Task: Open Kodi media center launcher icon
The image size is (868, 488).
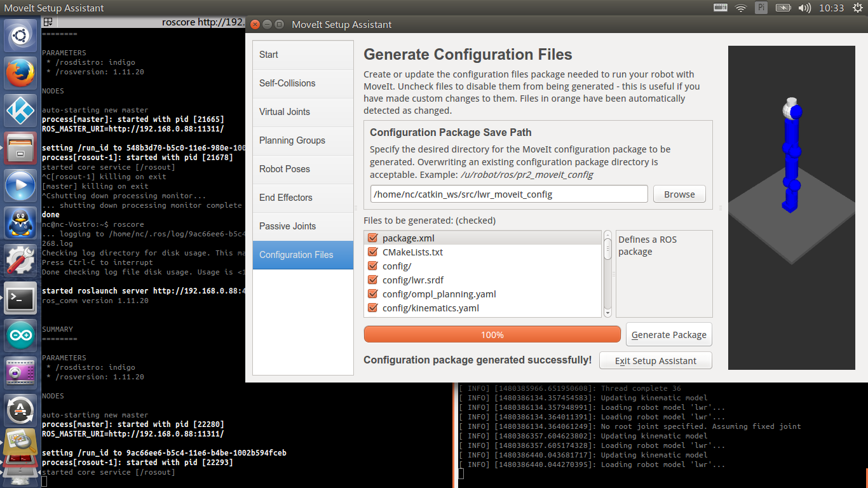Action: click(x=20, y=111)
